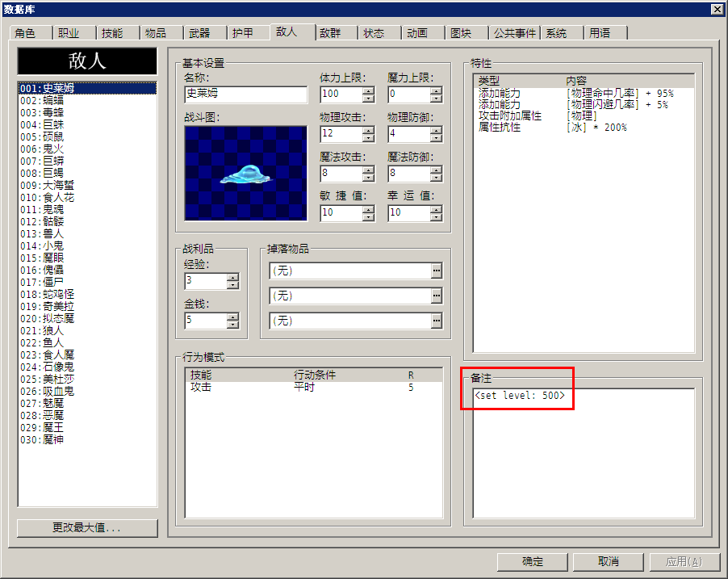Select enemy 002:蝙蝠 in the list
The height and width of the screenshot is (579, 728).
[87, 100]
